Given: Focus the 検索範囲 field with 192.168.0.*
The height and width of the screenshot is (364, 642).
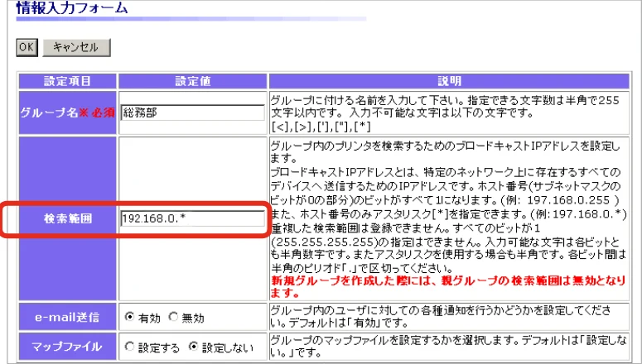Looking at the screenshot, I should (x=193, y=218).
